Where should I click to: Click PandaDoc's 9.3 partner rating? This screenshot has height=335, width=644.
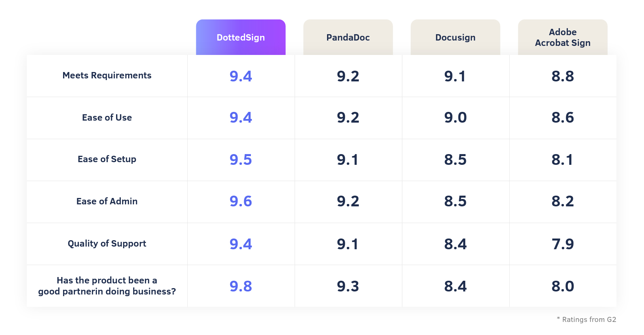coord(348,286)
